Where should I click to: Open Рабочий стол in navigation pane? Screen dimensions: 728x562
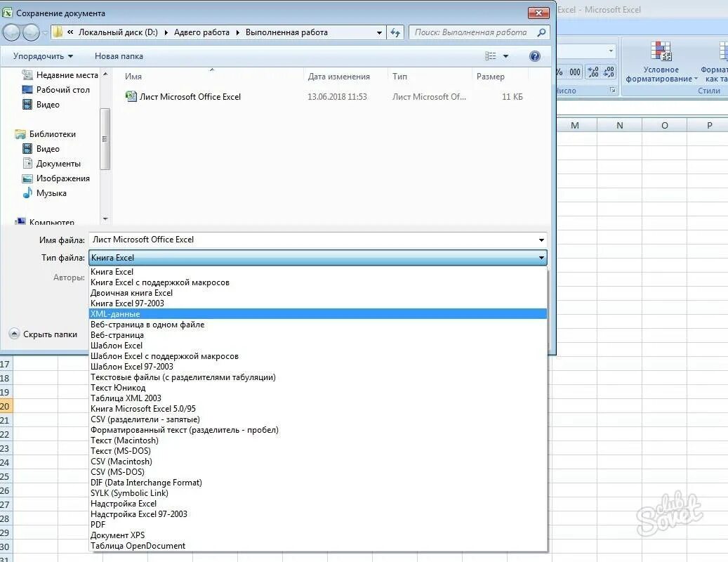pyautogui.click(x=55, y=90)
